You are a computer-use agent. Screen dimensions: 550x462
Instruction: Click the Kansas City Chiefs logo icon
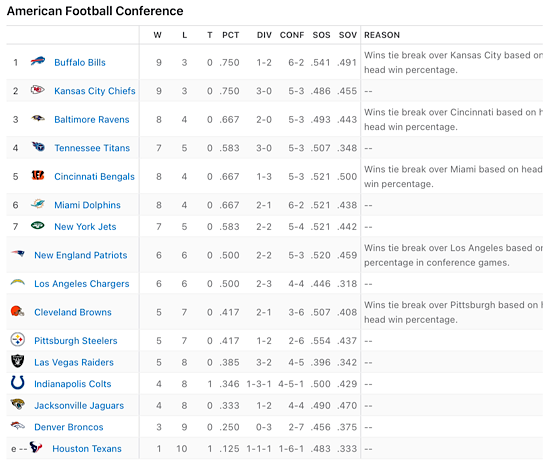38,90
